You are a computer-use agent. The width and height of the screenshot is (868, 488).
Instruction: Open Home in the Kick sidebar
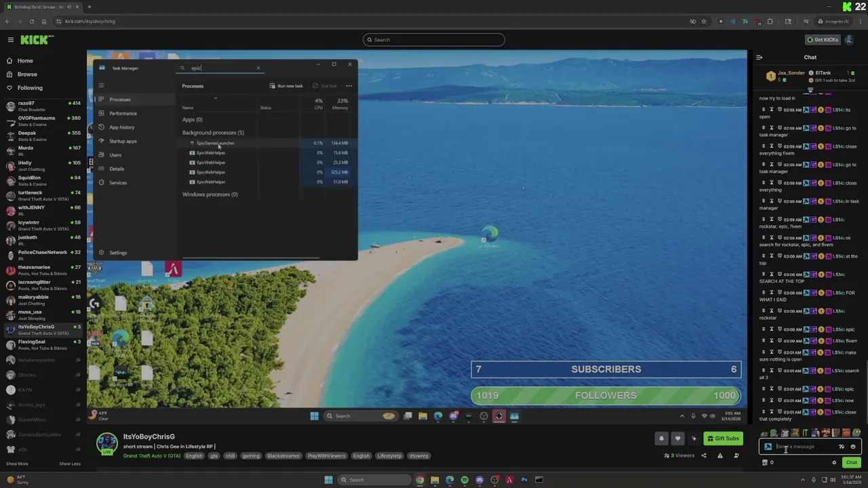coord(25,61)
